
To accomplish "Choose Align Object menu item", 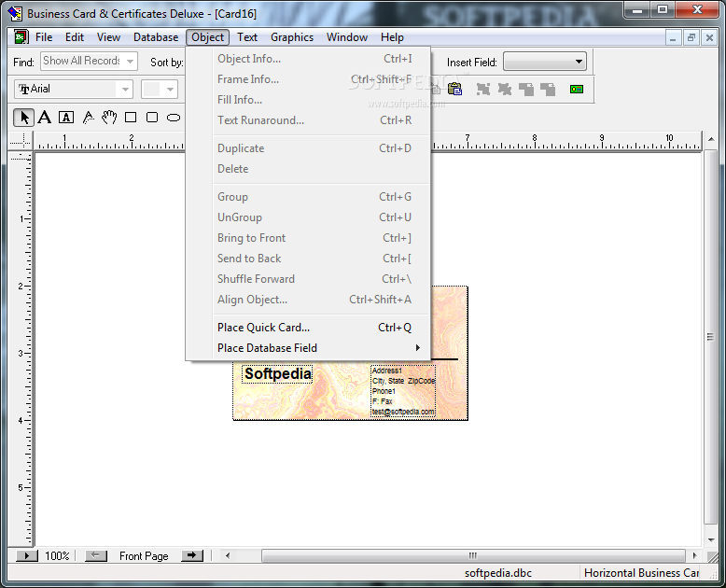I will point(308,299).
